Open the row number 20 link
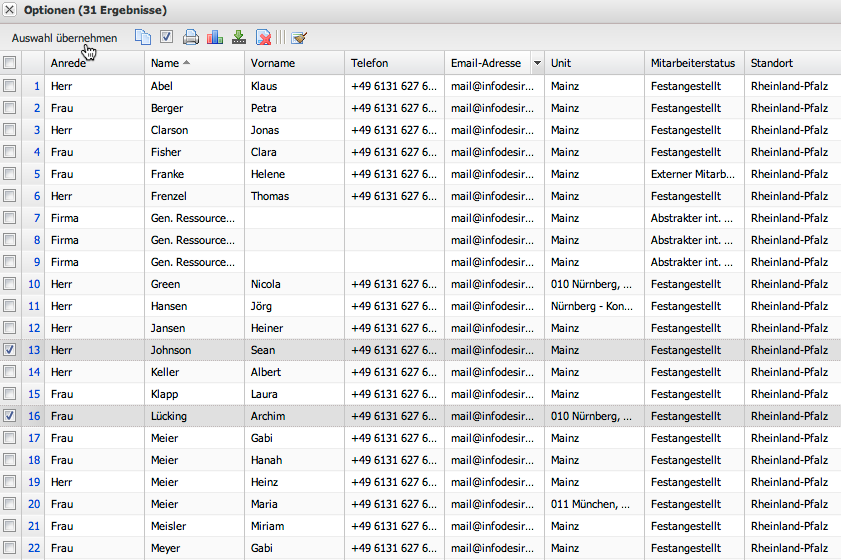This screenshot has height=560, width=841. (x=34, y=504)
